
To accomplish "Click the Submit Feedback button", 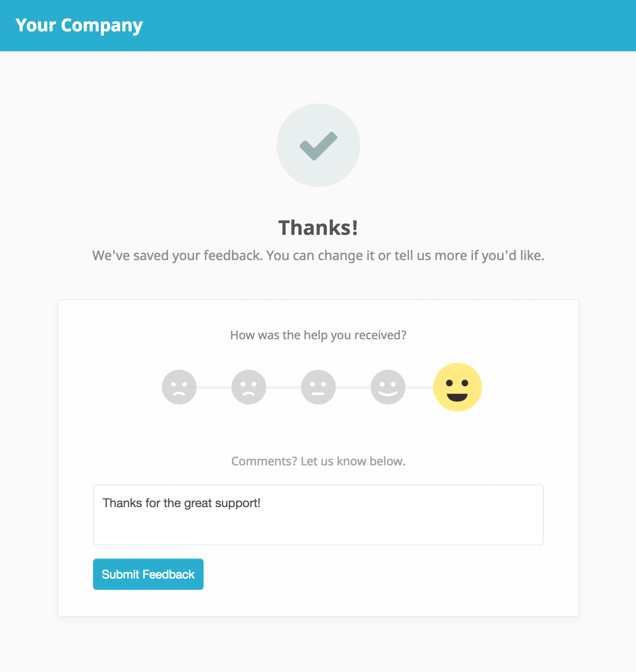I will [148, 574].
